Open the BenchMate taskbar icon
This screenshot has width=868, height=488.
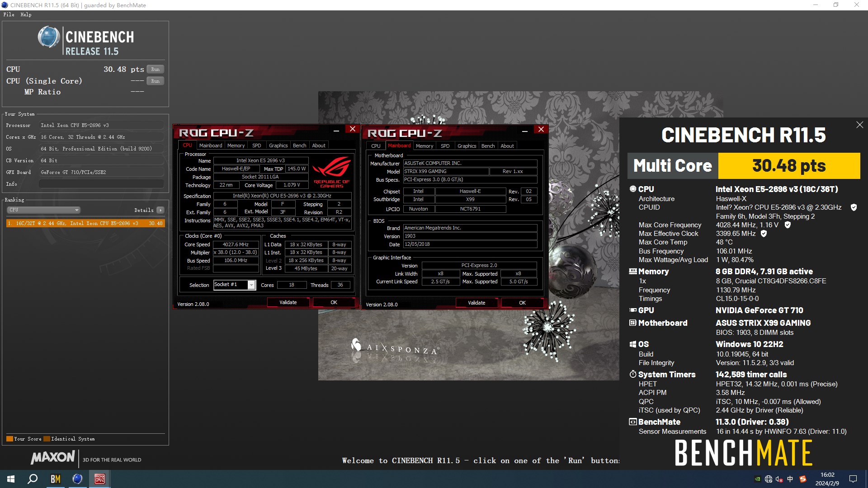[x=55, y=479]
